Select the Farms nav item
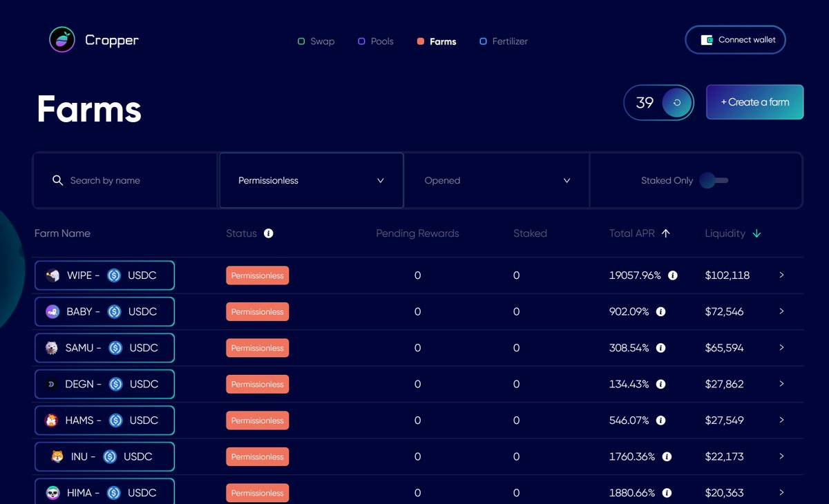The height and width of the screenshot is (504, 829). [x=437, y=41]
